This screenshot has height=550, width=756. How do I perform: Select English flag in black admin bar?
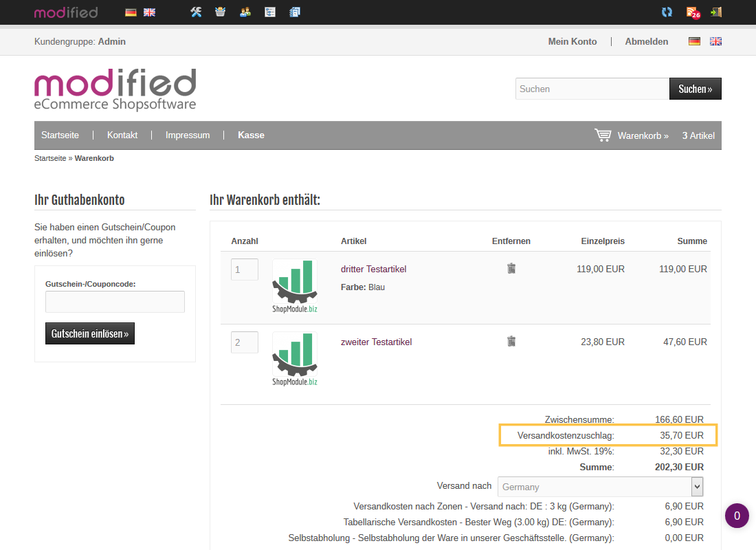click(x=149, y=12)
